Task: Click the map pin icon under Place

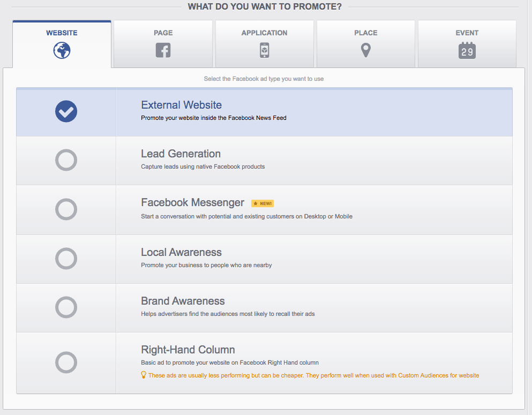Action: click(x=366, y=50)
